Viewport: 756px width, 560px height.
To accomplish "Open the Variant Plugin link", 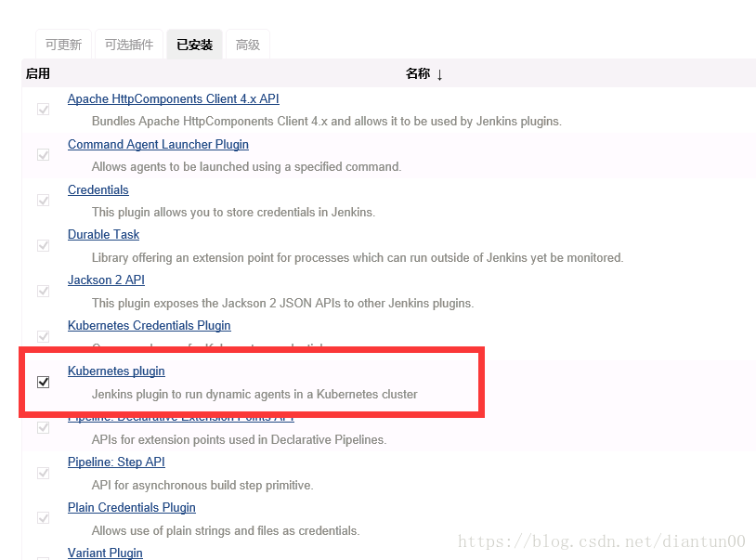I will 105,553.
